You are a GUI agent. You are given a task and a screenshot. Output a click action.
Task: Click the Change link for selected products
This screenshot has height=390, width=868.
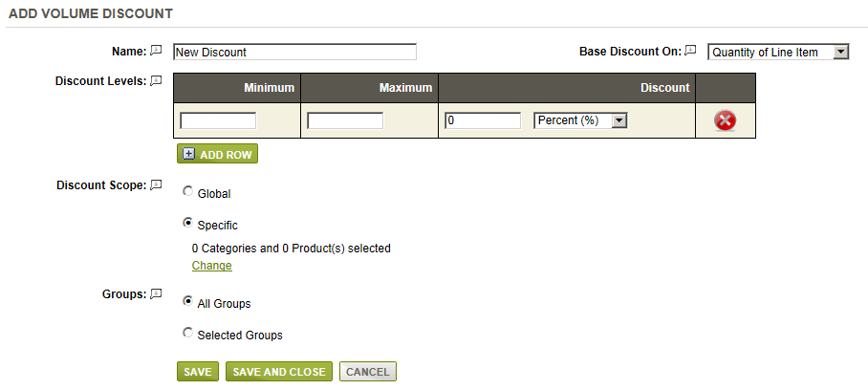click(x=211, y=266)
